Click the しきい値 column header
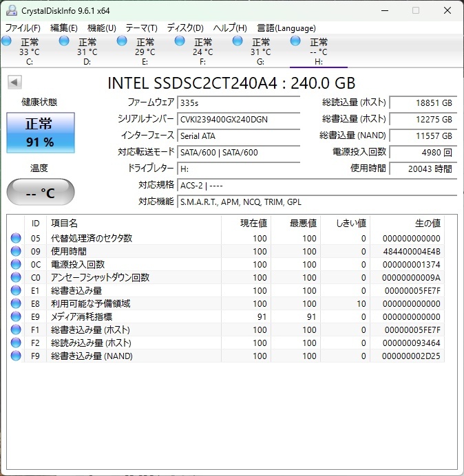The height and width of the screenshot is (476, 464). point(345,224)
